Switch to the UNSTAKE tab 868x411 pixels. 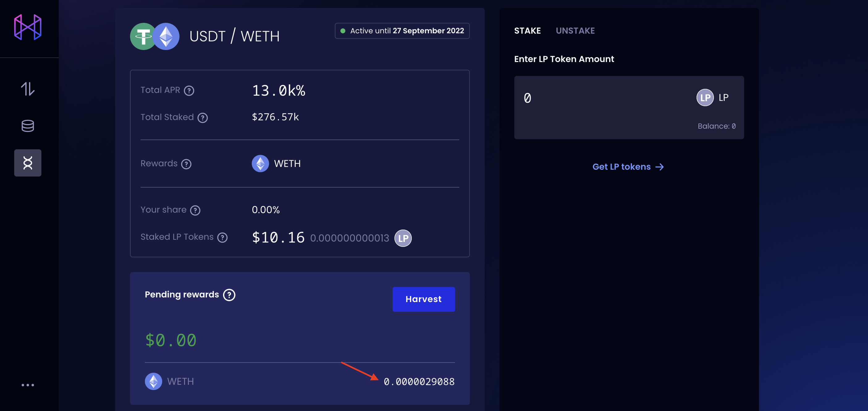(575, 31)
